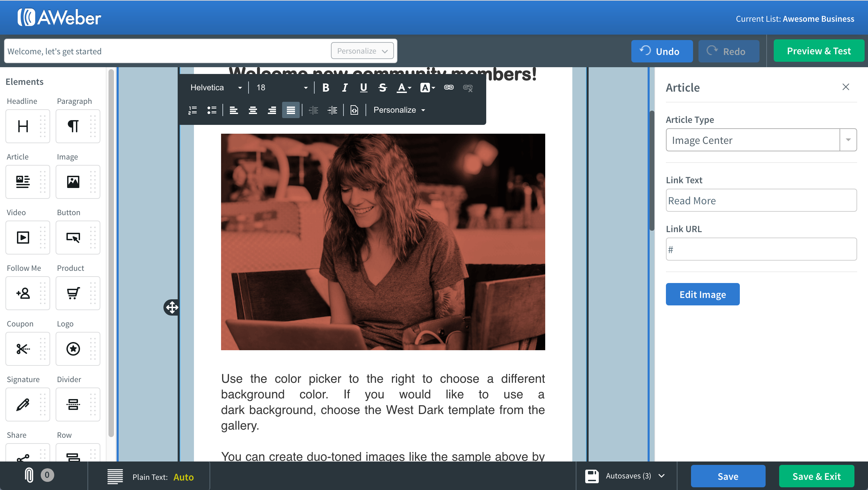868x490 pixels.
Task: Open the Helvetica font dropdown
Action: click(x=216, y=88)
